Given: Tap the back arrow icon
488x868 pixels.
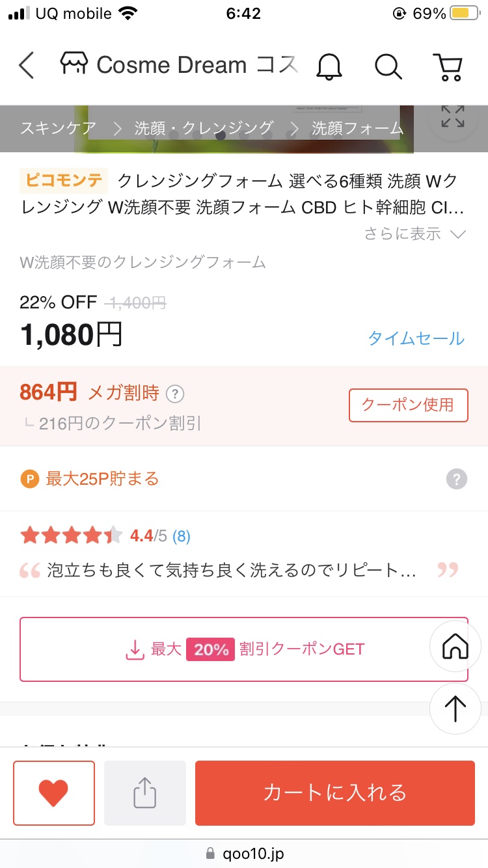Looking at the screenshot, I should pos(27,65).
